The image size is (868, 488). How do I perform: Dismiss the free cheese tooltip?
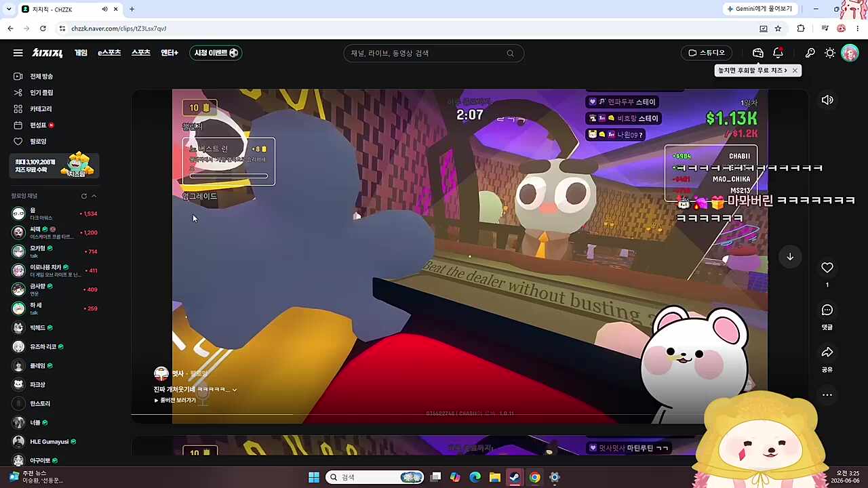(x=795, y=70)
